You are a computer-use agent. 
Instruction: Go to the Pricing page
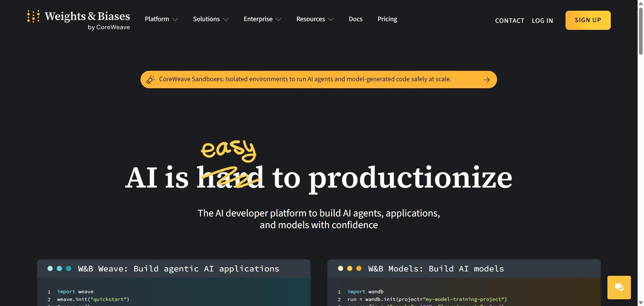(387, 19)
